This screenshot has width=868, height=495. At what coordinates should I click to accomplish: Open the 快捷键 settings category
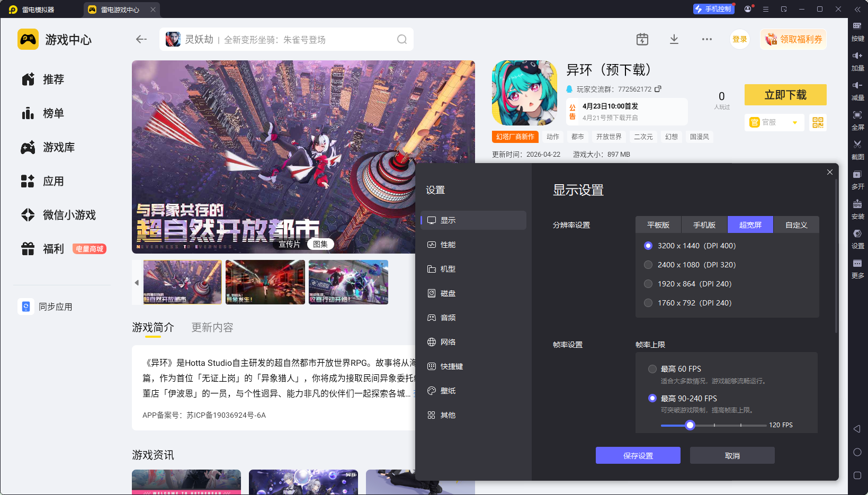(473, 366)
